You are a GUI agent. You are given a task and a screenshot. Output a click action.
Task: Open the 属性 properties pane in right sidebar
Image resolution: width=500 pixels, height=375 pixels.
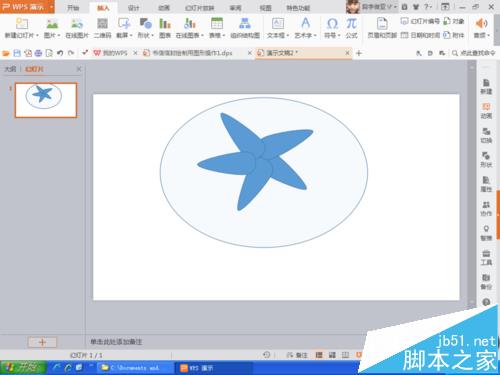point(486,184)
